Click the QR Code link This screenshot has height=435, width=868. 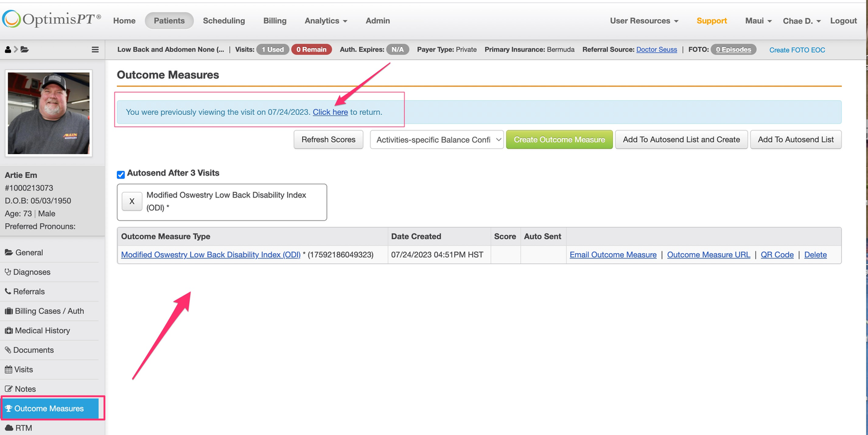[x=777, y=255]
